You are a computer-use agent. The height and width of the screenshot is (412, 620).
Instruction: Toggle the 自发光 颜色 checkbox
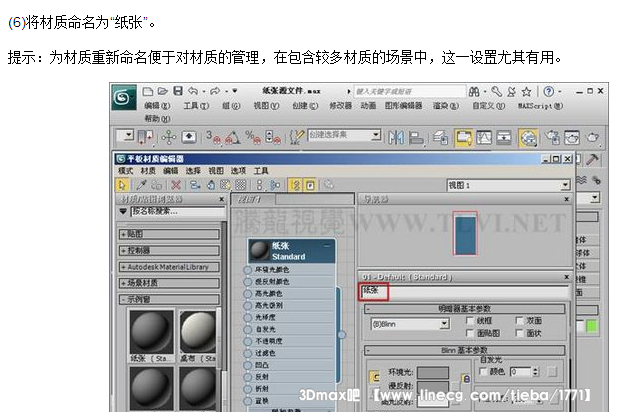483,372
